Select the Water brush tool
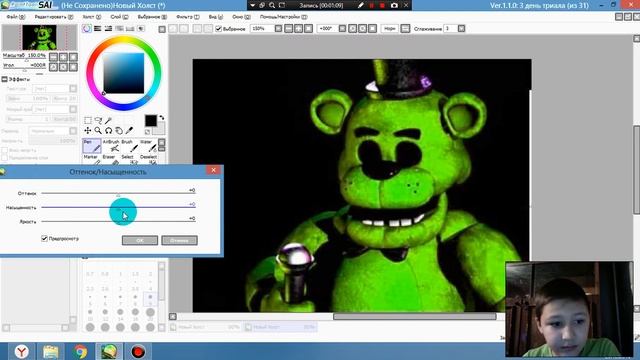The image size is (640, 360). pos(148,146)
